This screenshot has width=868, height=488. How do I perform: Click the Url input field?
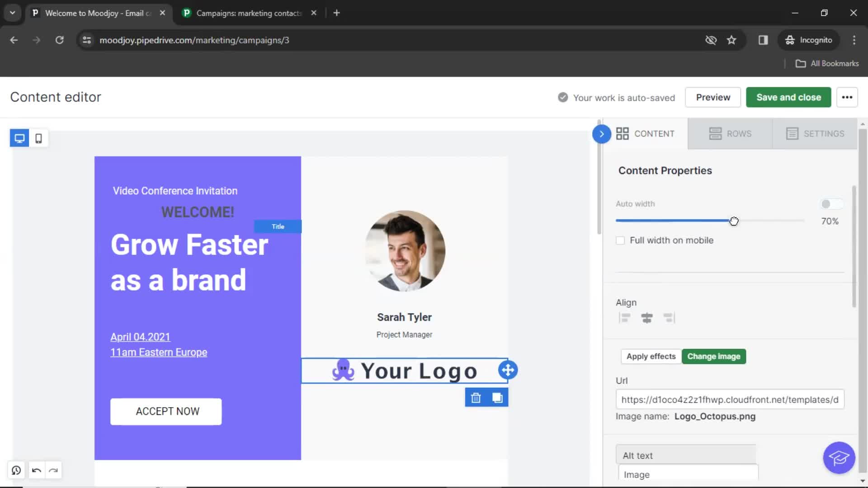[730, 399]
